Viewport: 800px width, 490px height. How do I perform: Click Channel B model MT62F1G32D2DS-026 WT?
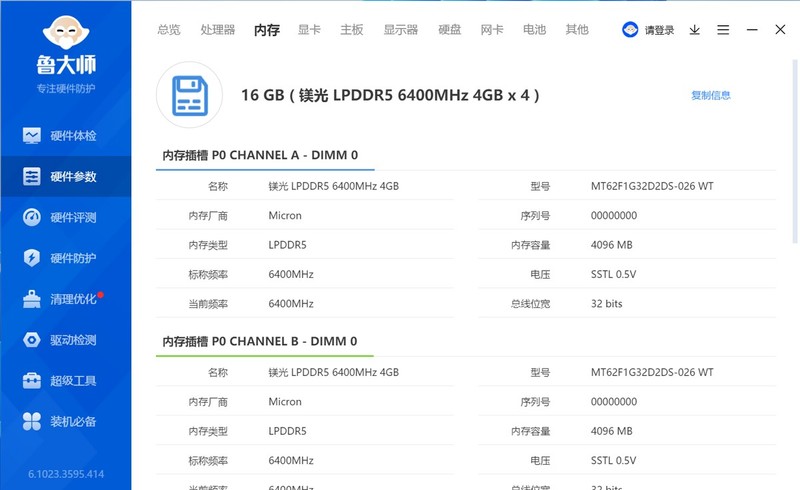[x=652, y=373]
